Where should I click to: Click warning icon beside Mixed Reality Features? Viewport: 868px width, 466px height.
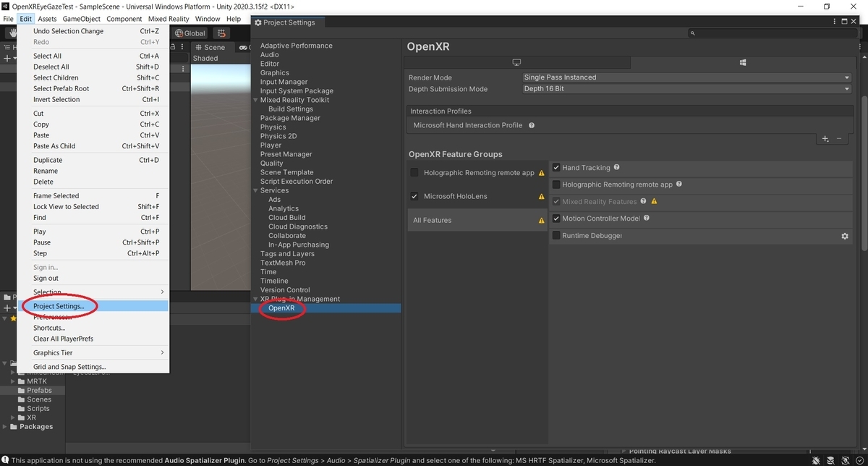pyautogui.click(x=654, y=202)
